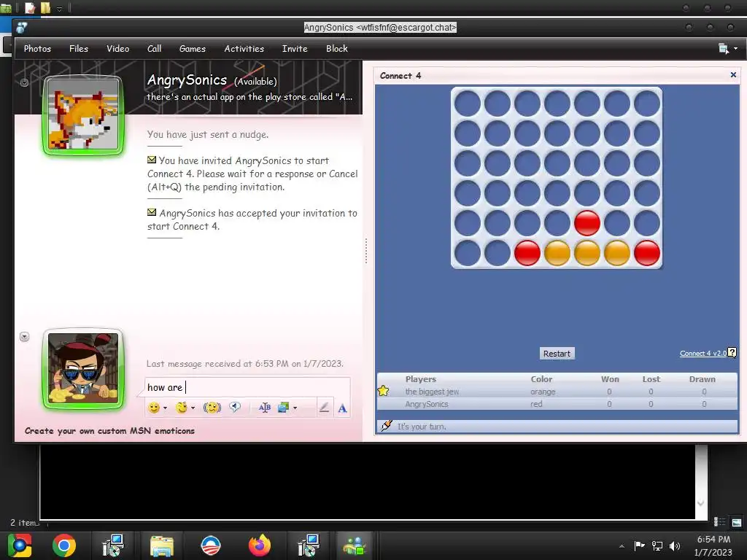Open Firefox from the taskbar
Screen dimensions: 747x560
coord(260,545)
